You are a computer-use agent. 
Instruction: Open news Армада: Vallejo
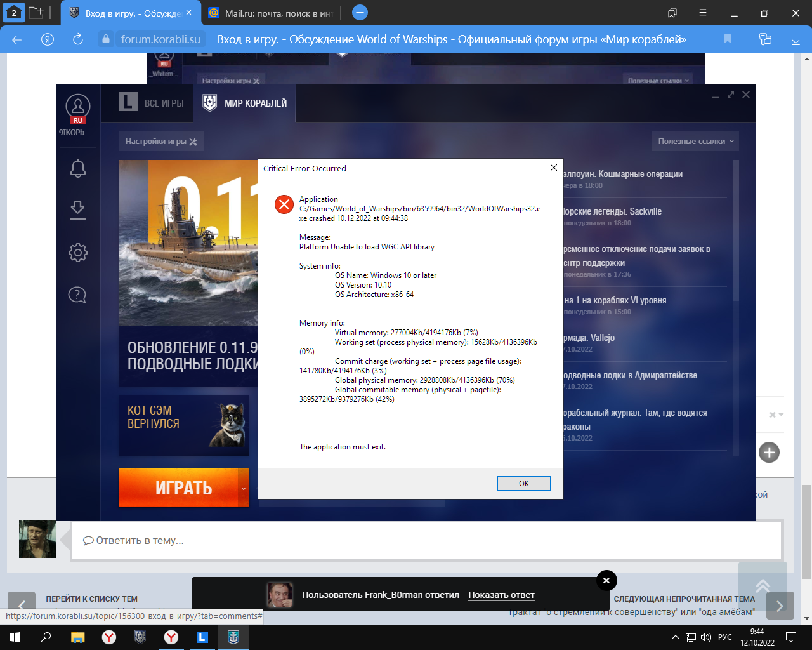pos(589,338)
